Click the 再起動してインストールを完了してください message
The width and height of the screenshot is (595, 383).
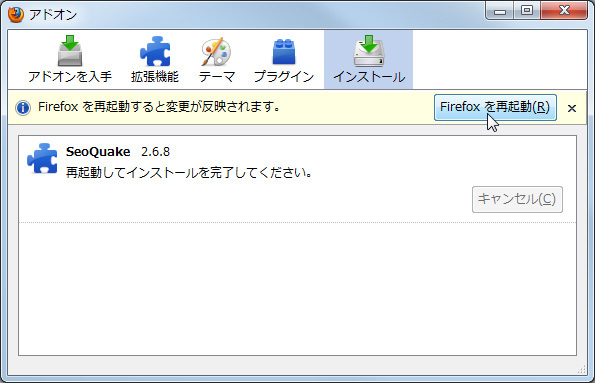tap(189, 173)
